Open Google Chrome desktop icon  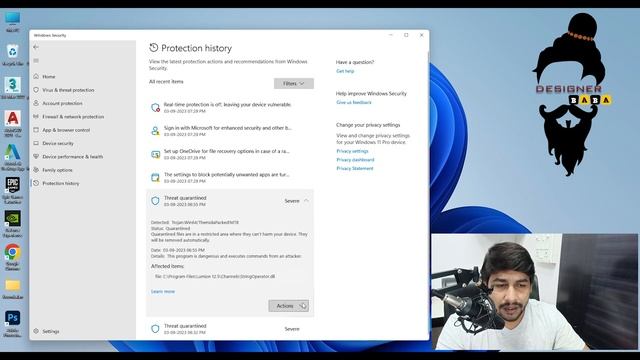(12, 257)
